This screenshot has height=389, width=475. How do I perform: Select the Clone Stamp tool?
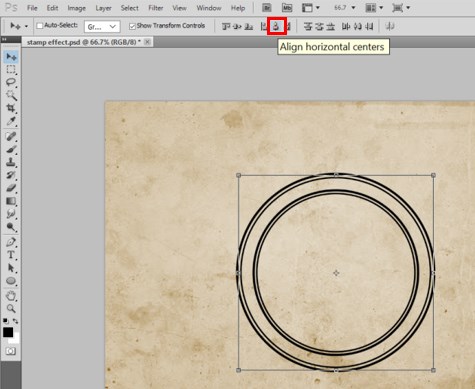(11, 162)
